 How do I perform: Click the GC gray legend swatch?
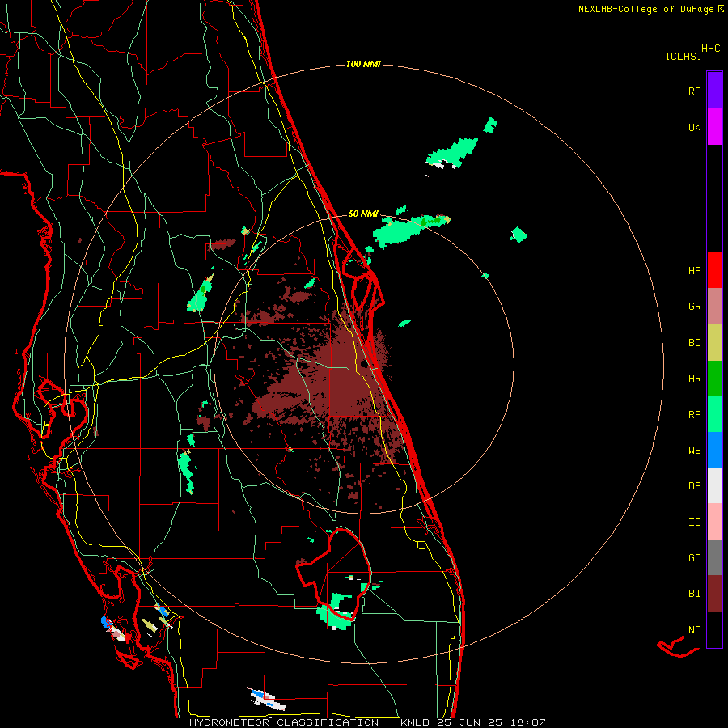coord(714,557)
